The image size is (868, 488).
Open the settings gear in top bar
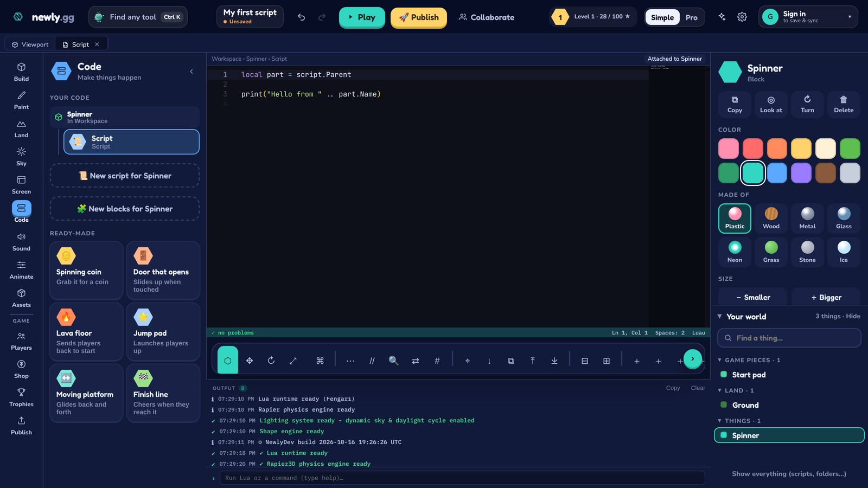[742, 17]
